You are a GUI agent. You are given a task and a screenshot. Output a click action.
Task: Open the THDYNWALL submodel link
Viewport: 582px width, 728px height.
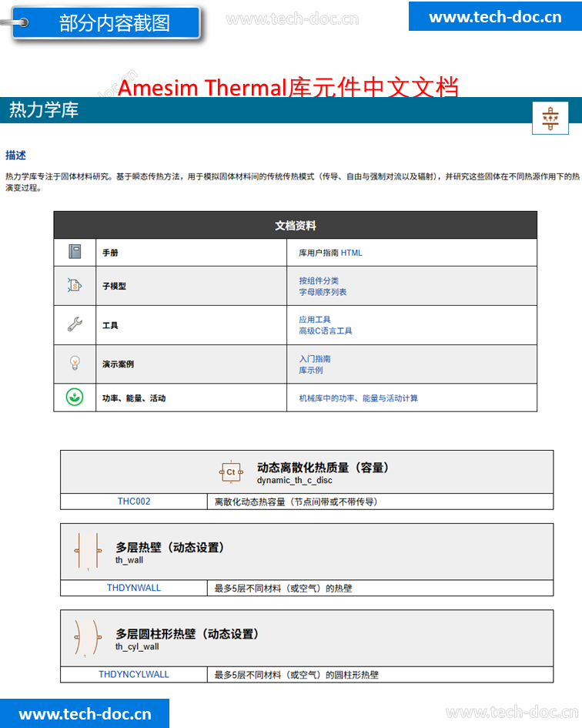[x=134, y=588]
